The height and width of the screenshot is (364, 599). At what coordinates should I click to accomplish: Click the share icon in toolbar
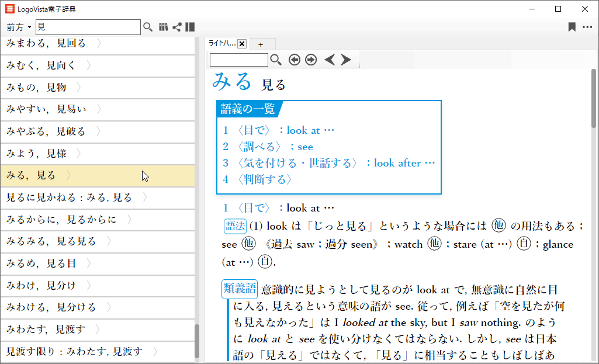coord(176,27)
